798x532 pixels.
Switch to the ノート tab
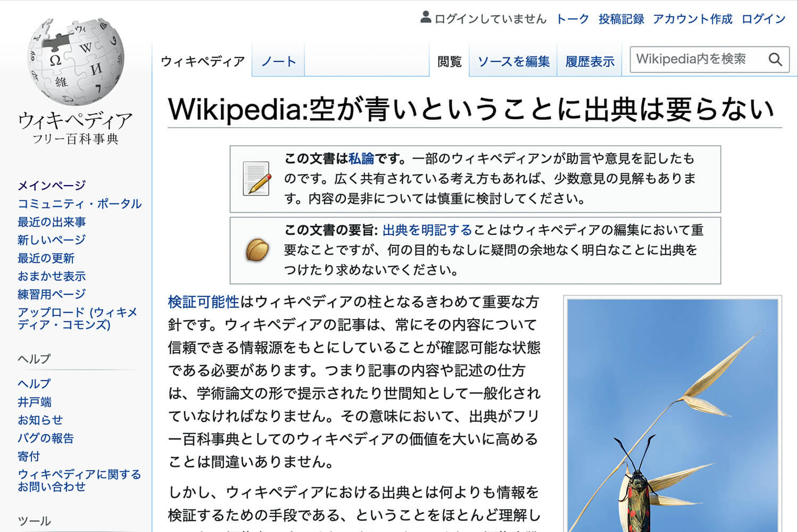pos(278,62)
